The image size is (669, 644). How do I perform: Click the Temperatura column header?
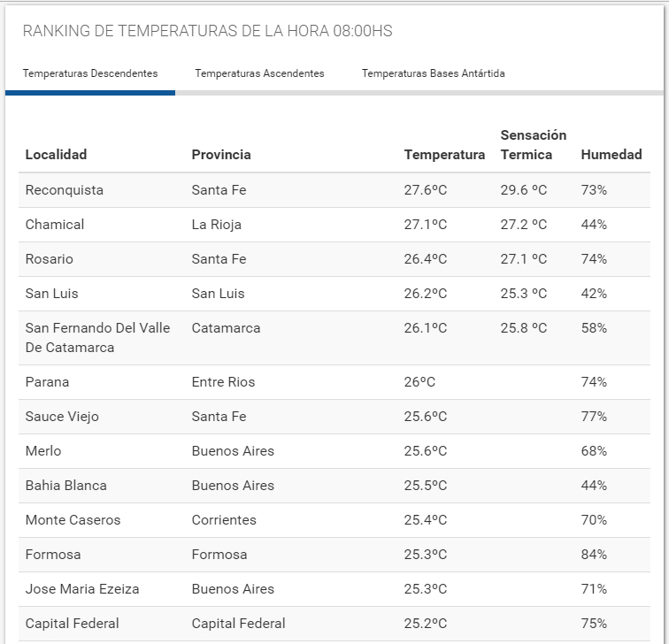[444, 155]
